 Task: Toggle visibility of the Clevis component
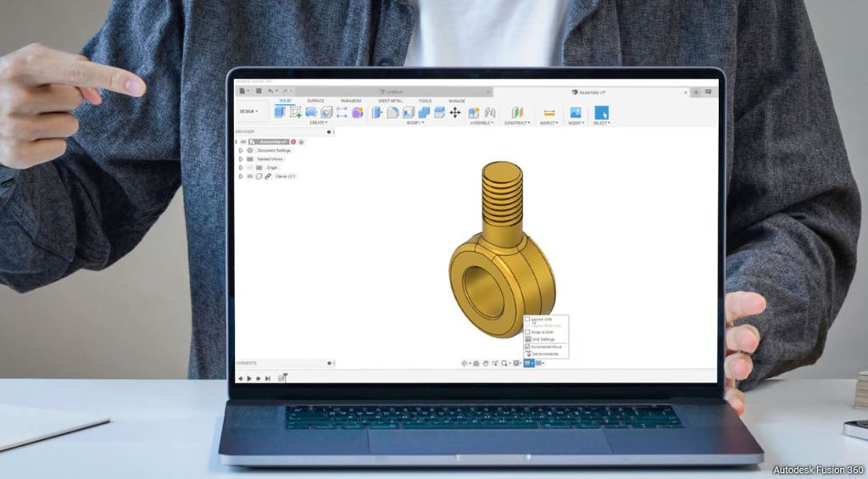pos(249,176)
